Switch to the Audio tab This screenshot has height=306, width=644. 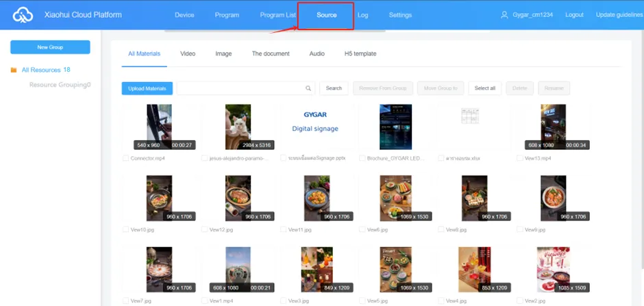click(x=317, y=53)
